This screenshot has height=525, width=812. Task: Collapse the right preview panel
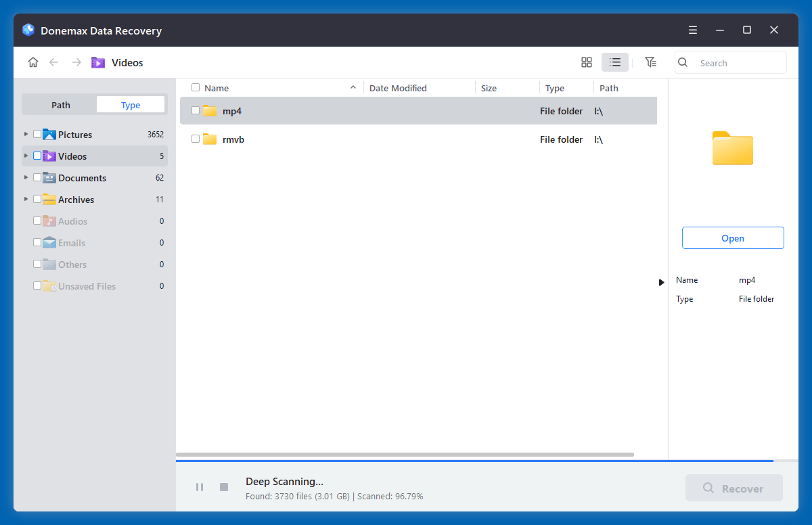click(661, 282)
